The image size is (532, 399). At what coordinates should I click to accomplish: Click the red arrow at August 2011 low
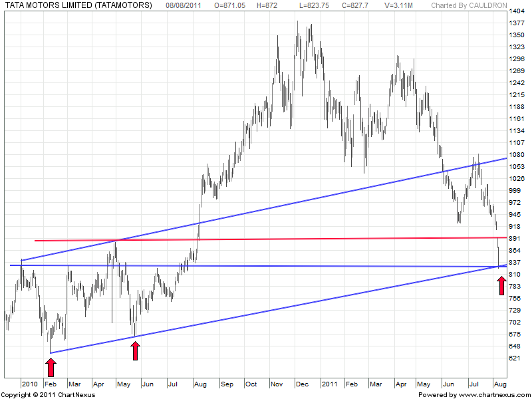point(501,287)
